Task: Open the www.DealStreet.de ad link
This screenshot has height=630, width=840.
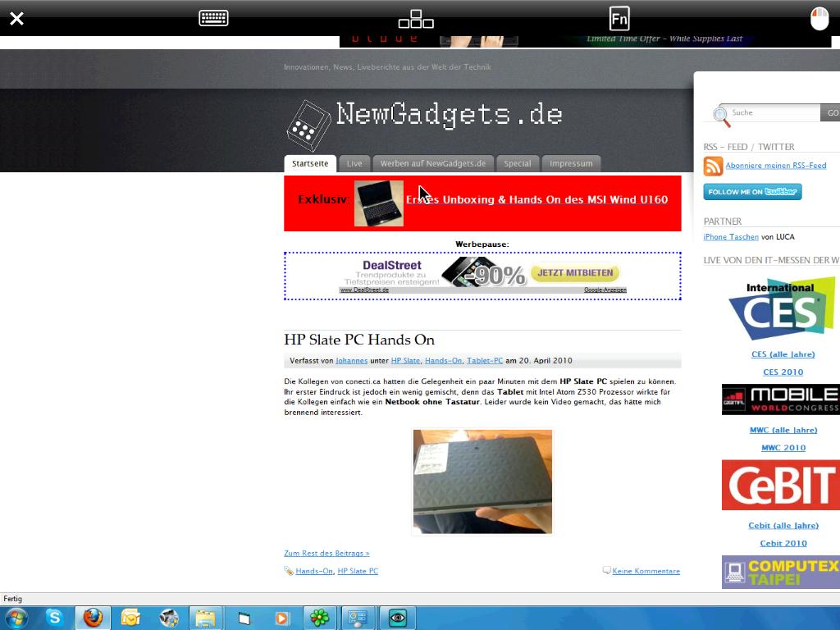Action: pos(364,290)
